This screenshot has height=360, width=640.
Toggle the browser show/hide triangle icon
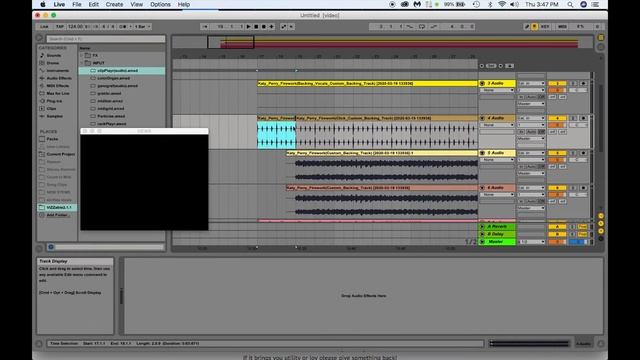point(40,38)
